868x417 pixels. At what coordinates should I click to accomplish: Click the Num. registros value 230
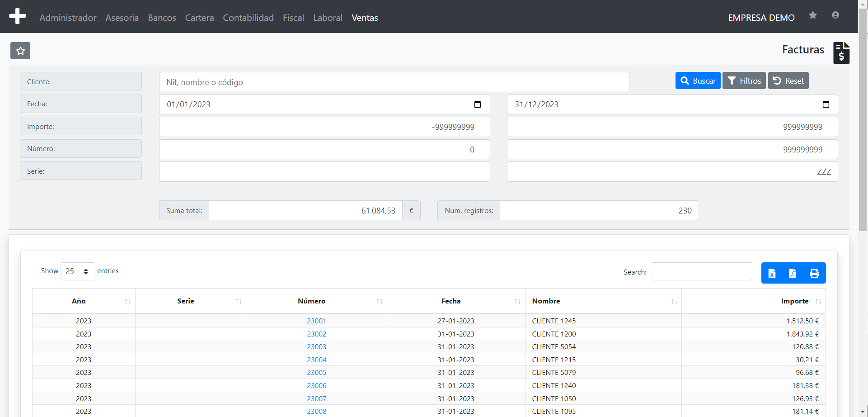599,210
